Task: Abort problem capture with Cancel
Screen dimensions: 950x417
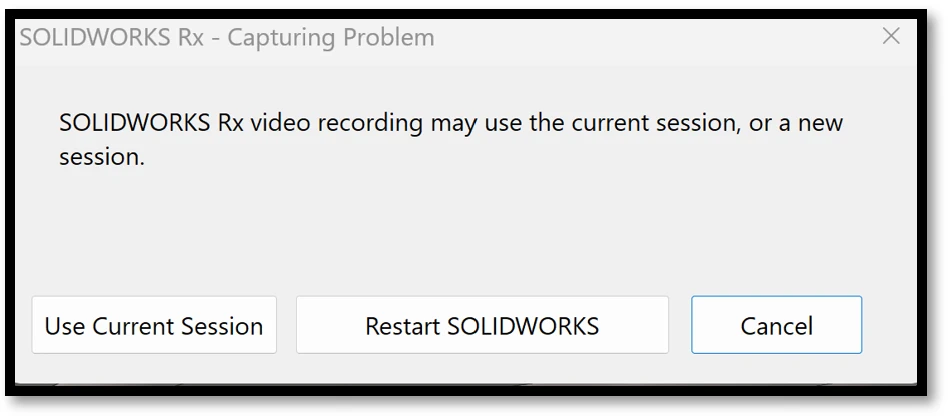Action: [x=776, y=325]
